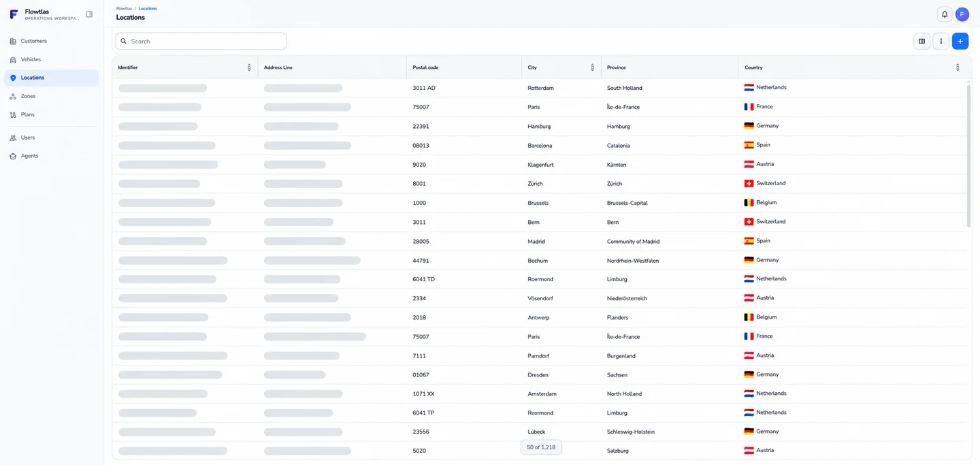Select the Rotterdam city cell

[x=540, y=89]
